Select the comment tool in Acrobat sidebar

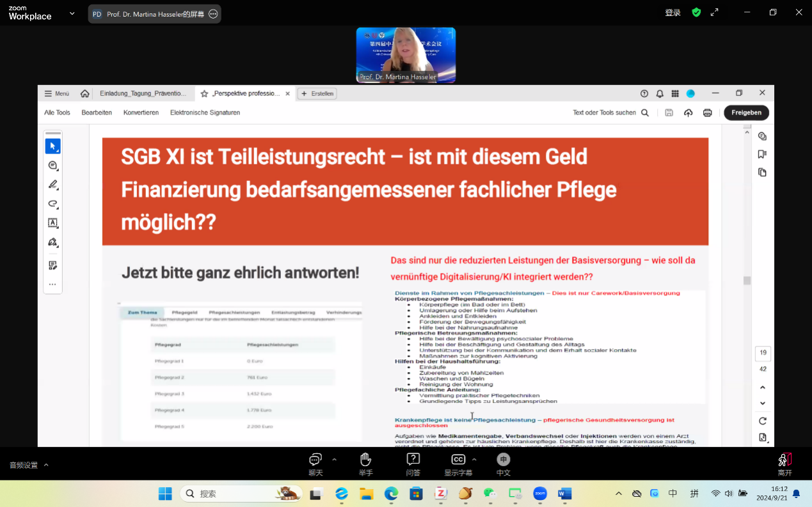[52, 166]
